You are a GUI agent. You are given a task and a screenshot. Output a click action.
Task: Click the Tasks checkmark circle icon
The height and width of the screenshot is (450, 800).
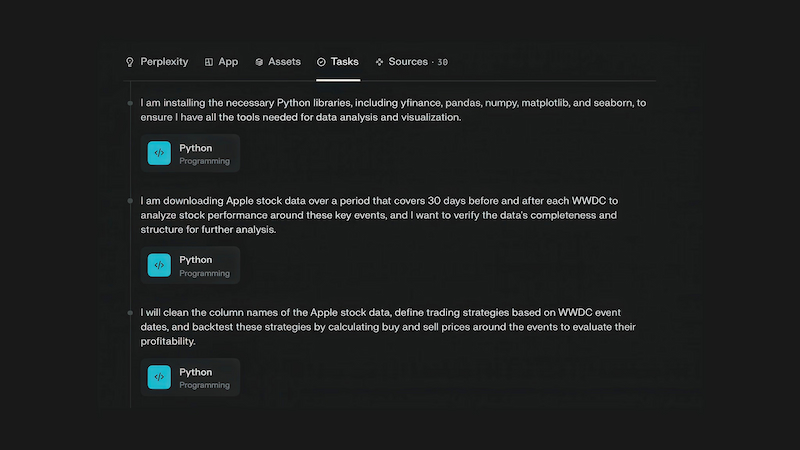(x=321, y=62)
